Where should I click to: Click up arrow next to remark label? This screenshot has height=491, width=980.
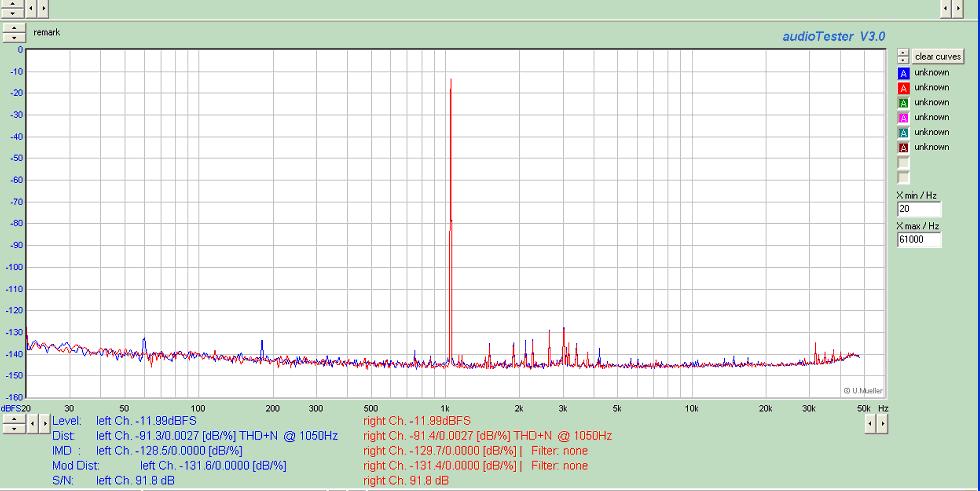pyautogui.click(x=14, y=27)
